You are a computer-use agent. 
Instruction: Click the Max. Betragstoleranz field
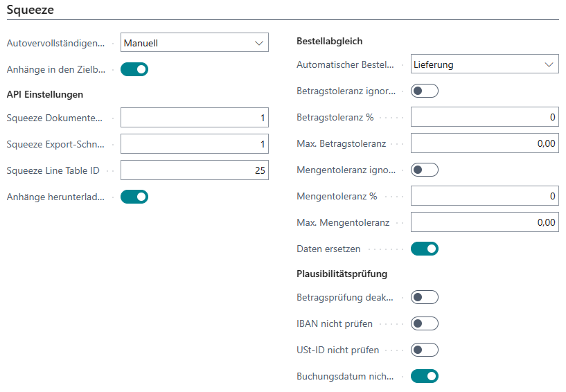click(484, 143)
